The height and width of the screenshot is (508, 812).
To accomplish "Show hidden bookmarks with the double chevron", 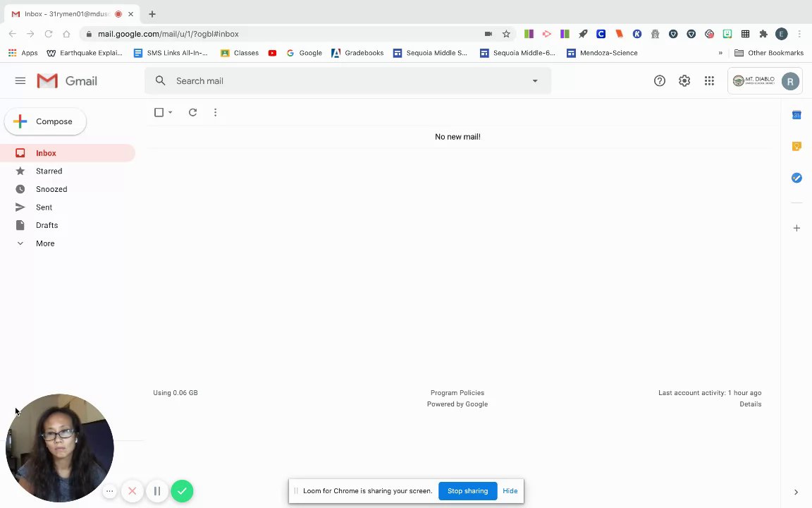I will (720, 53).
